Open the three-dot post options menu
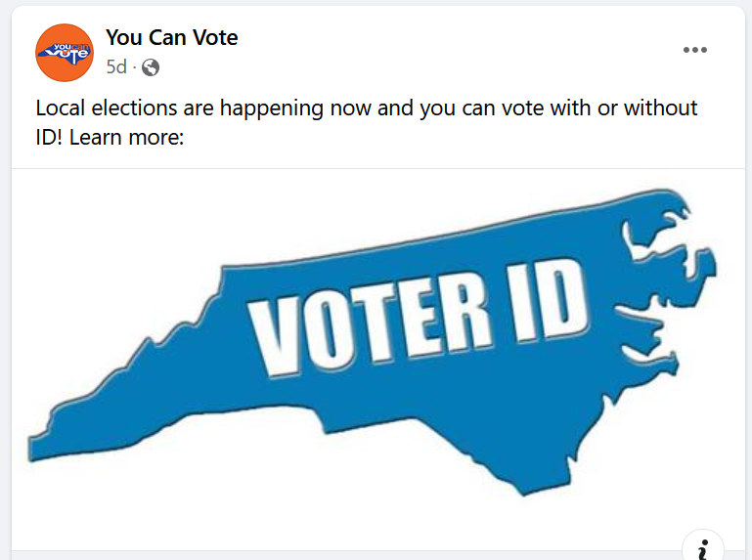The width and height of the screenshot is (752, 560). pyautogui.click(x=694, y=51)
